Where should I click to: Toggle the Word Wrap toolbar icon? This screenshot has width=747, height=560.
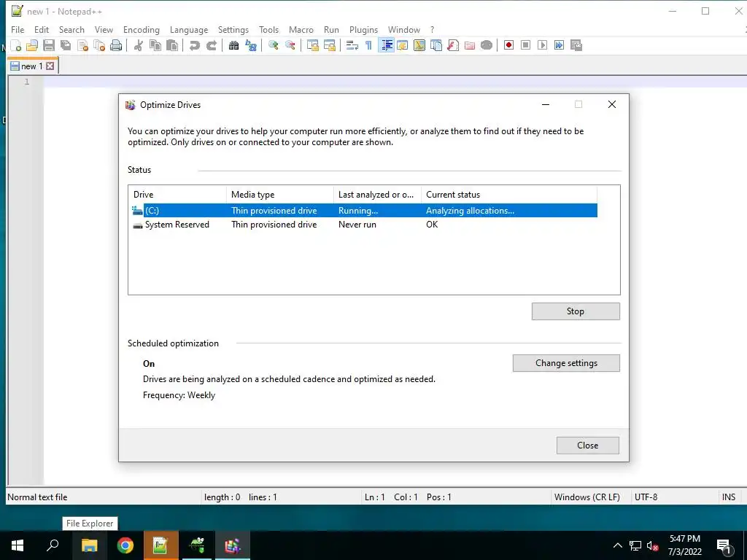coord(352,46)
